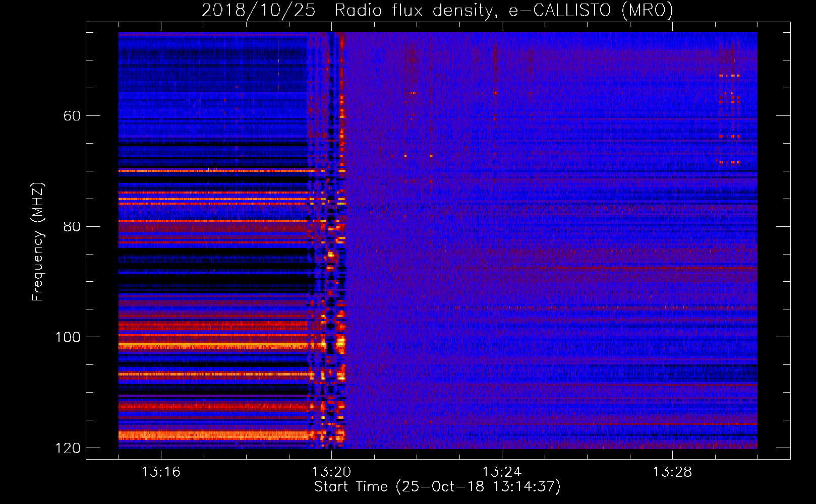816x504 pixels.
Task: Click the 60 frequency tick label
Action: coord(72,116)
